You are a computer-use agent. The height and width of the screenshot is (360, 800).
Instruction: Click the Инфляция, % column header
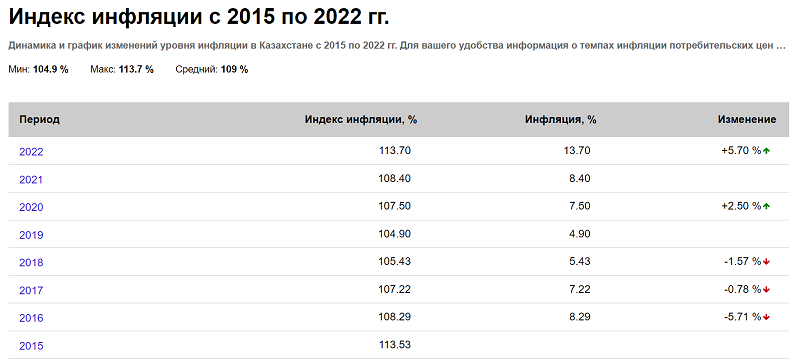561,120
